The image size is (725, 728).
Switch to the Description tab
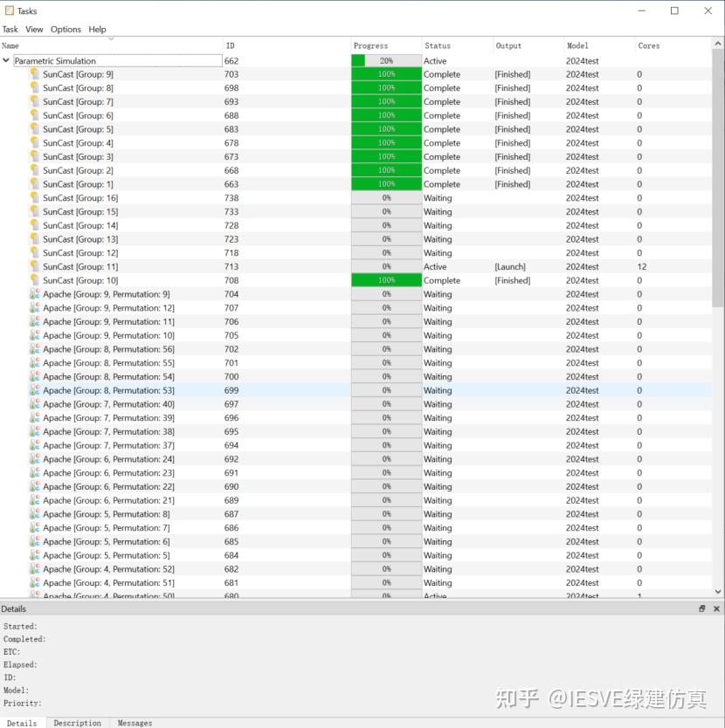(x=77, y=723)
